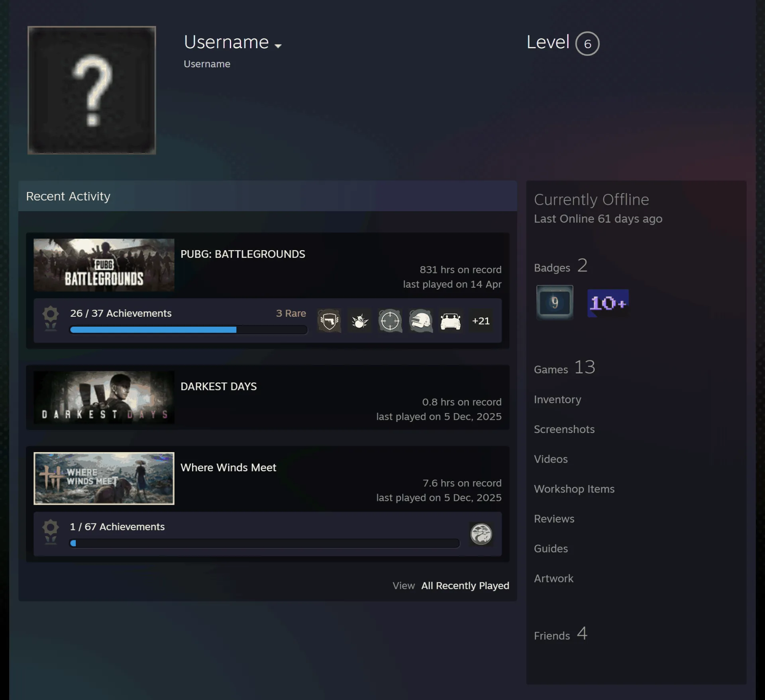Click the '831 hrs on record' text

click(460, 270)
